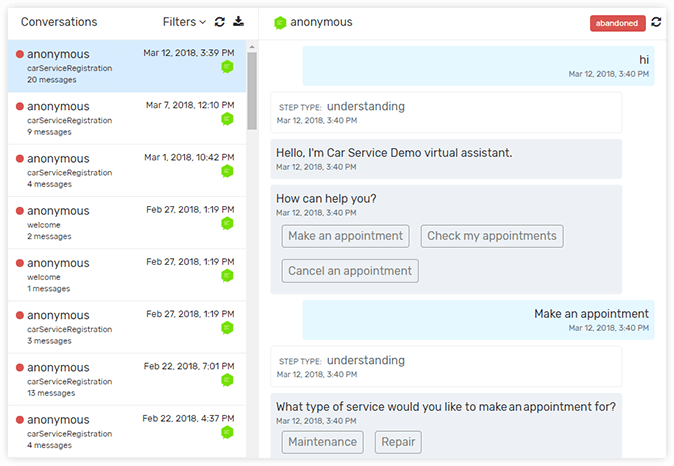Click the first 'understanding' step type entry

tap(446, 112)
